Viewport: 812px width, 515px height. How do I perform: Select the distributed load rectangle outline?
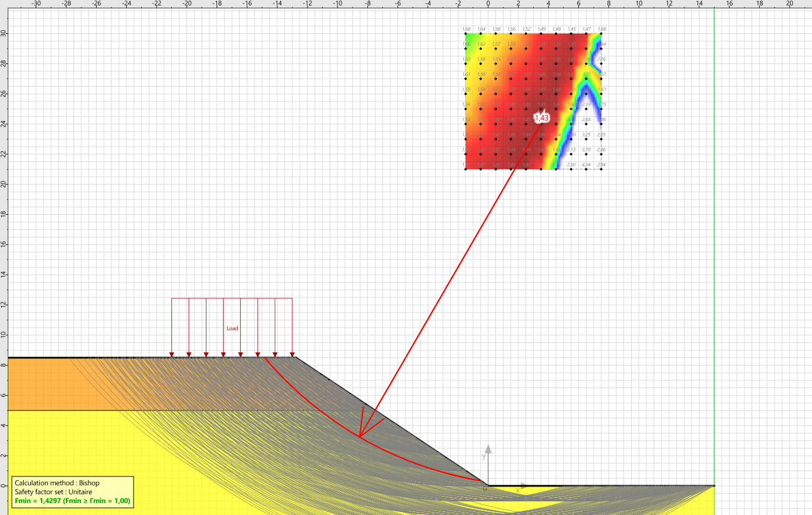[232, 328]
